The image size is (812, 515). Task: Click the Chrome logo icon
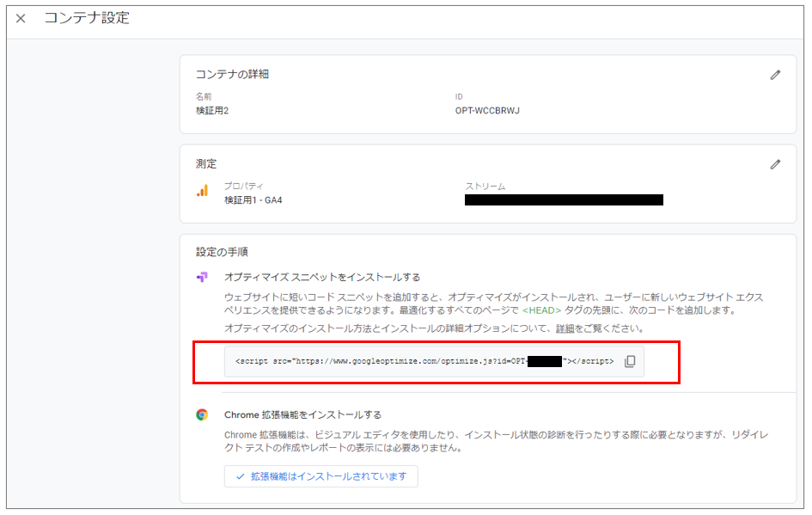click(202, 414)
